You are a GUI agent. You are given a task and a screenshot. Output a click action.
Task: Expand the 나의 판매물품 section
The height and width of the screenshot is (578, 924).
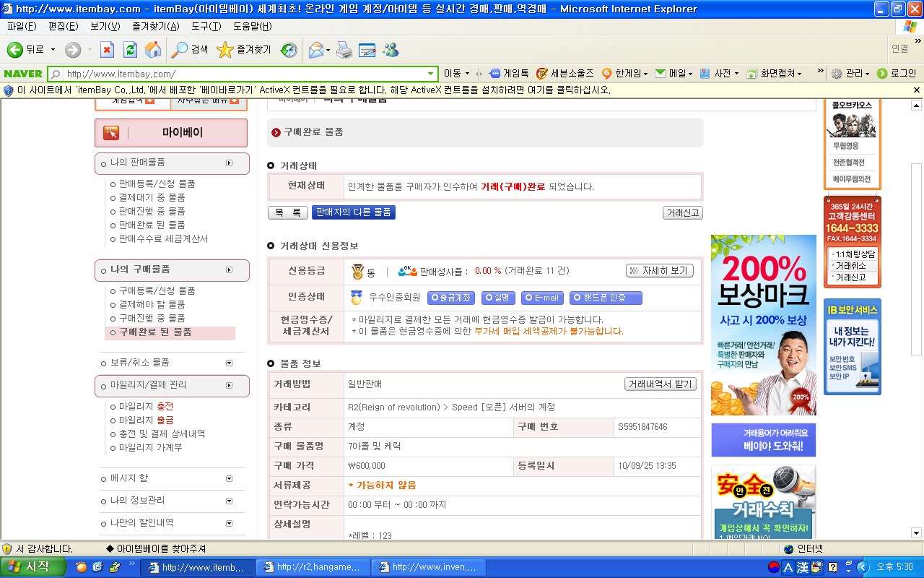tap(229, 163)
